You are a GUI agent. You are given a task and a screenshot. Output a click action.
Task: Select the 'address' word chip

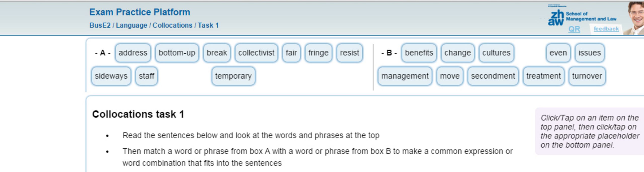point(133,53)
